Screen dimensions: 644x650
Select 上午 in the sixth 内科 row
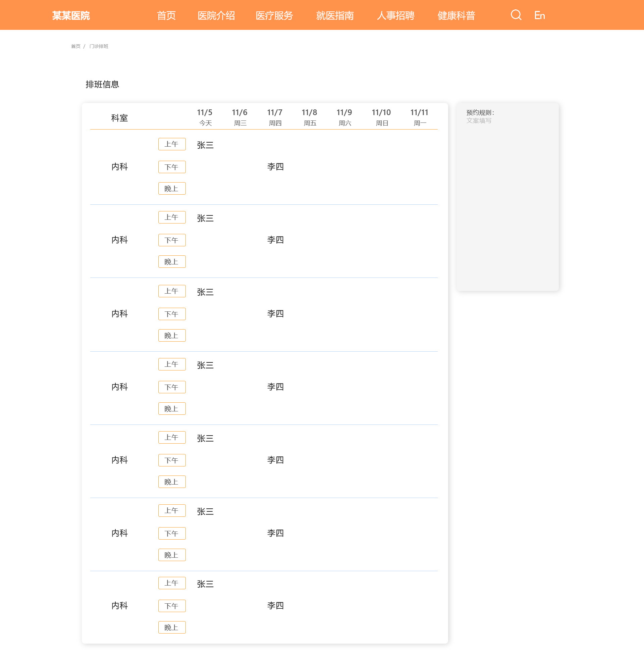(172, 511)
